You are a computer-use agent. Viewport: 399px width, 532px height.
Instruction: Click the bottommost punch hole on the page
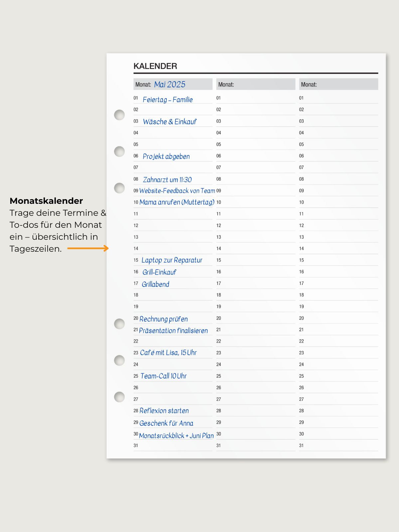119,397
